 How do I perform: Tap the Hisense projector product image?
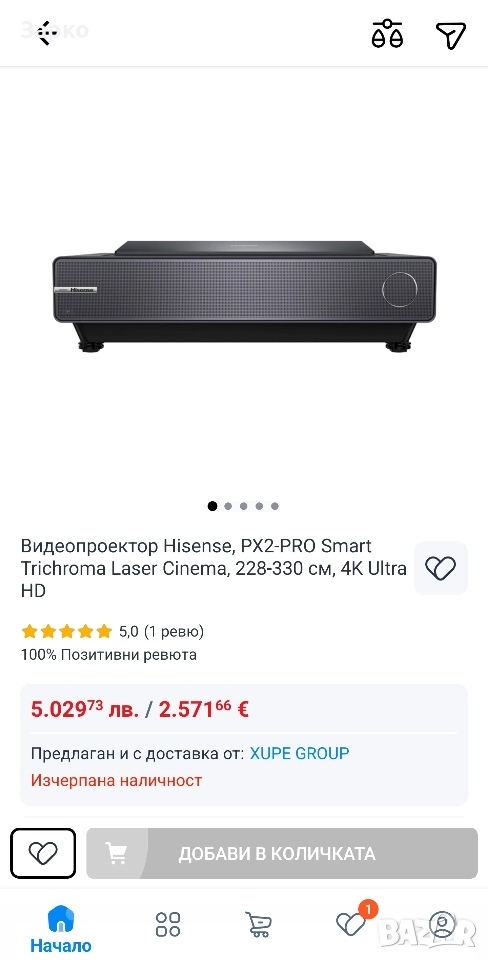[x=244, y=297]
